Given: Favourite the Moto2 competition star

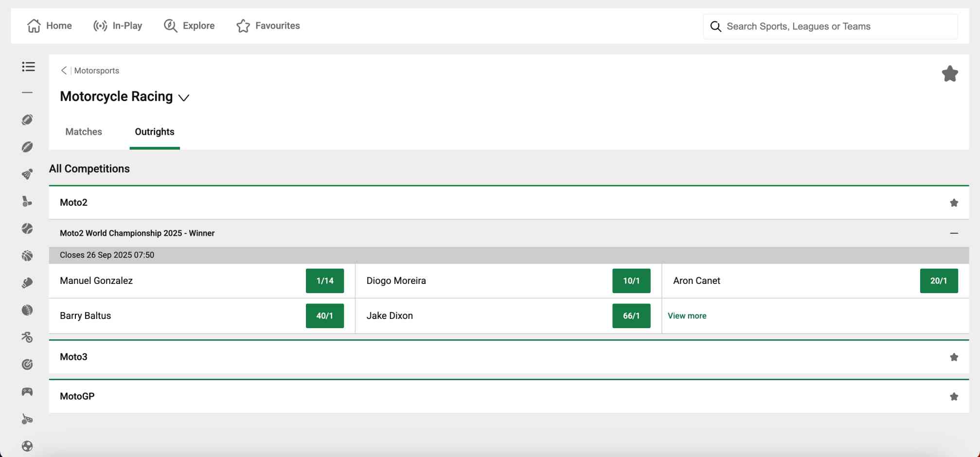Looking at the screenshot, I should 954,203.
